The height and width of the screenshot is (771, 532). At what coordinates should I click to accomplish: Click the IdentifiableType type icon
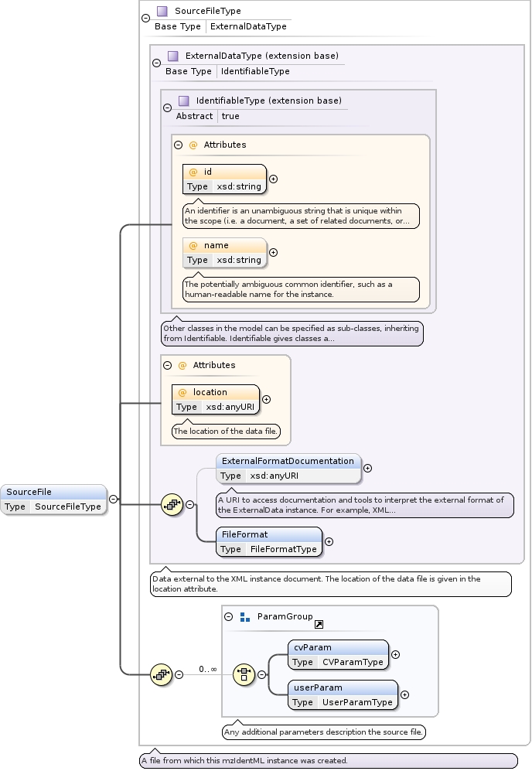184,101
